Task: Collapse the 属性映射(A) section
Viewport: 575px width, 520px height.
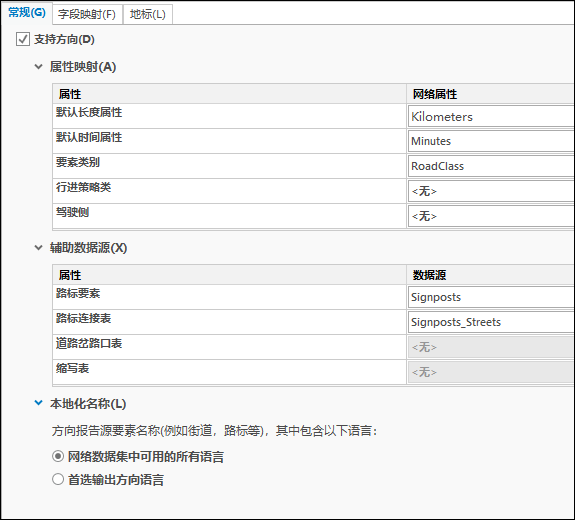Action: [x=38, y=67]
